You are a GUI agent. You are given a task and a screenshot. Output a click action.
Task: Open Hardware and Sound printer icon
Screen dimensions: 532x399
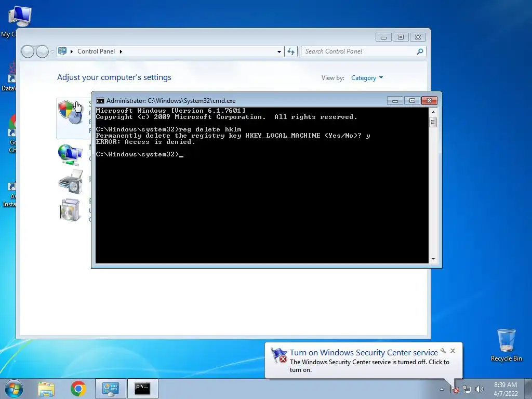[71, 182]
